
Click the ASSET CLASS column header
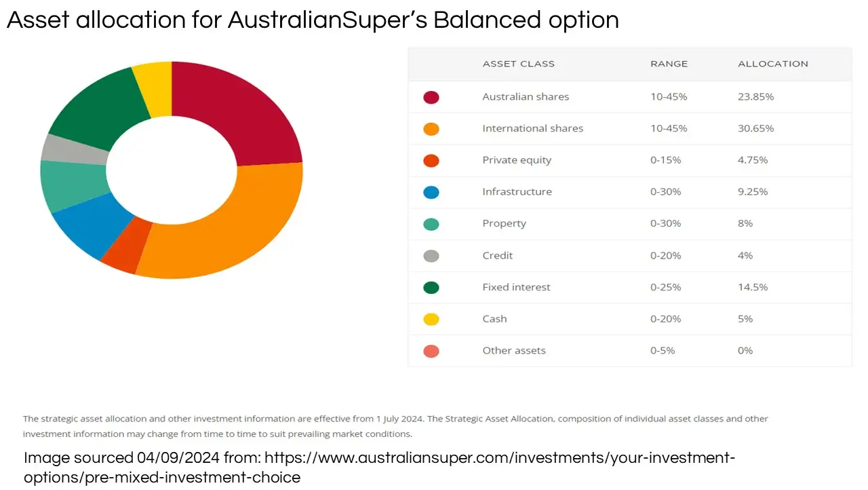click(x=518, y=64)
